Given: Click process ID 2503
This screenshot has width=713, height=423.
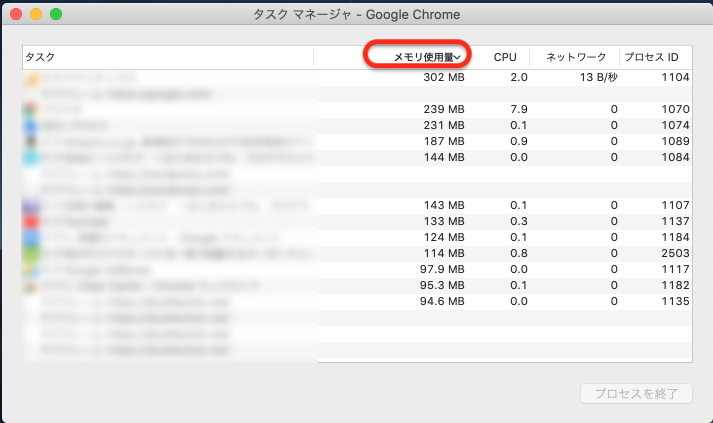Looking at the screenshot, I should (675, 253).
